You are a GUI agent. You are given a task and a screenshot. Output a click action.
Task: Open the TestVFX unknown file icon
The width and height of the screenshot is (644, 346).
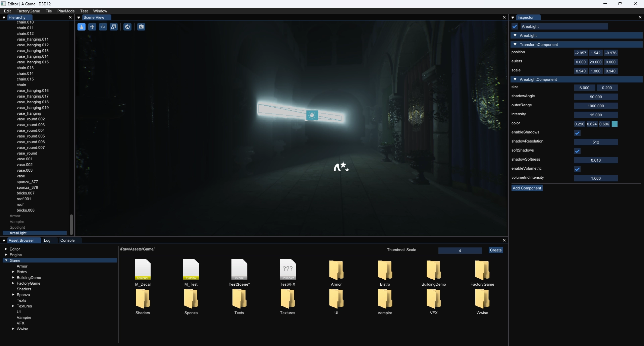coord(288,270)
